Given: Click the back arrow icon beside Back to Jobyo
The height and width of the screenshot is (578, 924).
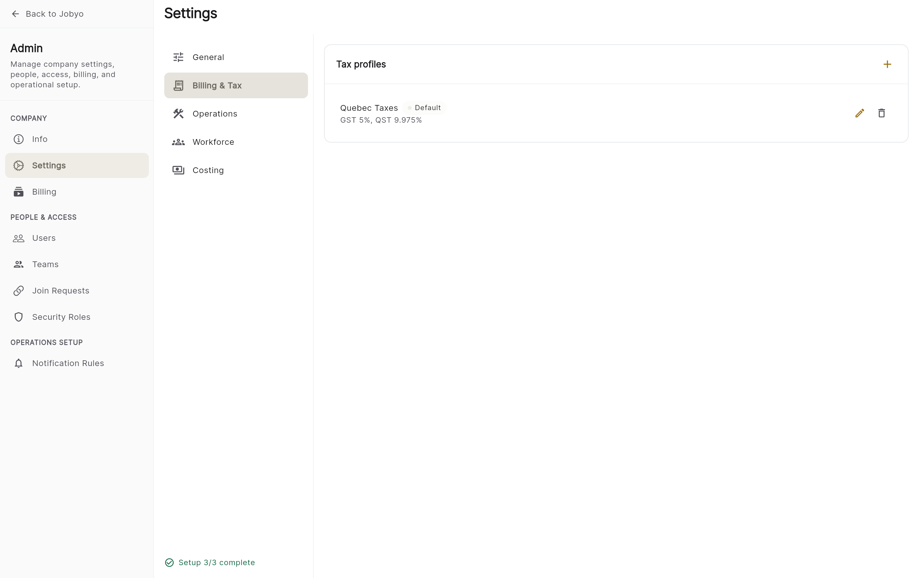Looking at the screenshot, I should point(15,14).
